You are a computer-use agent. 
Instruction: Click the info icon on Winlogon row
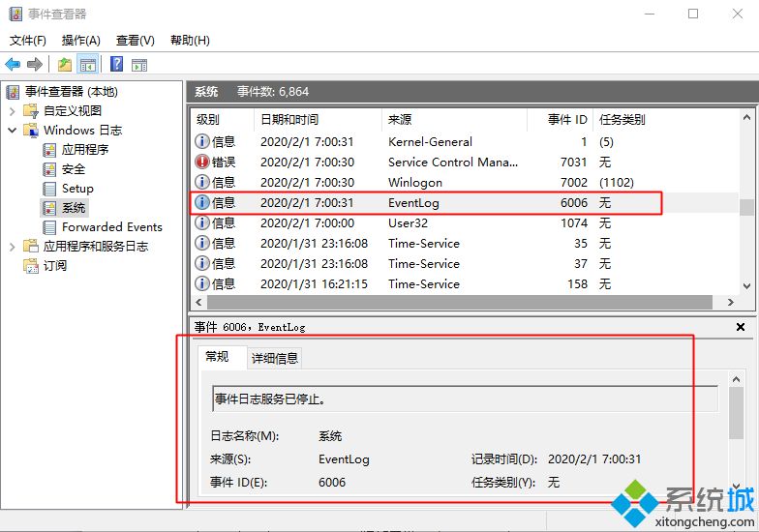201,182
